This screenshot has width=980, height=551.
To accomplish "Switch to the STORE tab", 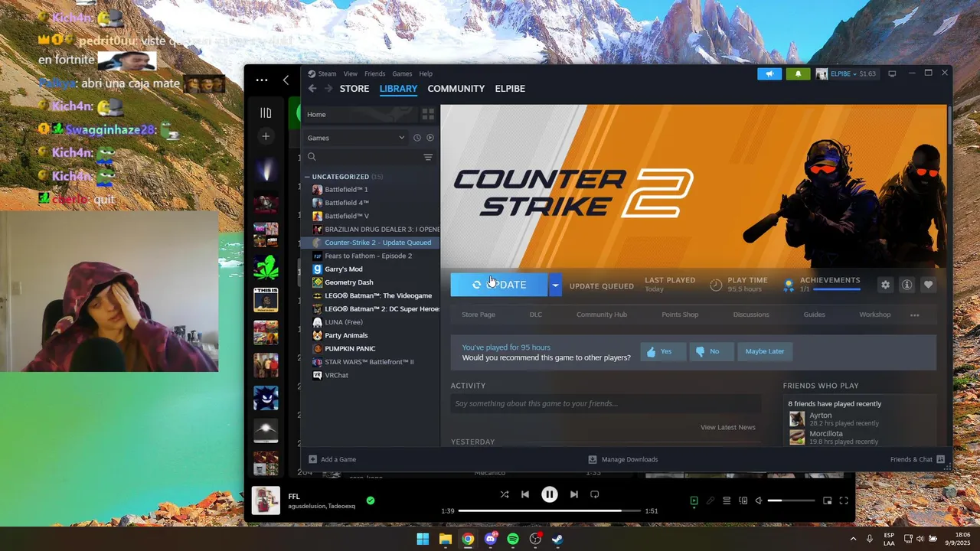I will (x=354, y=89).
